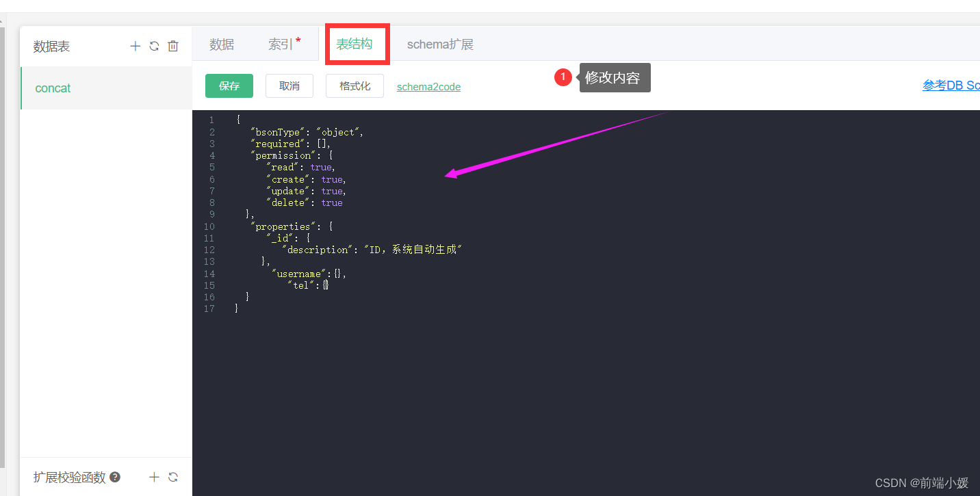Image resolution: width=980 pixels, height=496 pixels.
Task: Place cursor on the "bsonType" line
Action: 307,132
